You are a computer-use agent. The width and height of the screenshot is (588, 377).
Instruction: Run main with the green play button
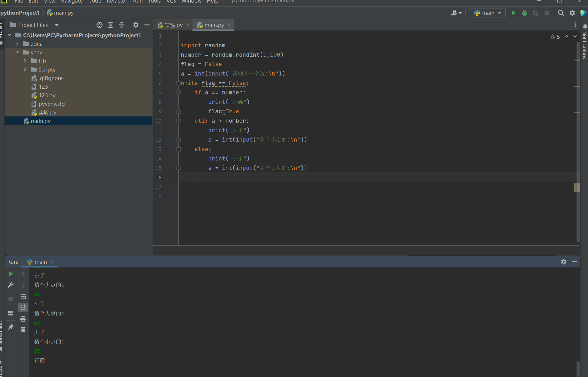(x=513, y=13)
